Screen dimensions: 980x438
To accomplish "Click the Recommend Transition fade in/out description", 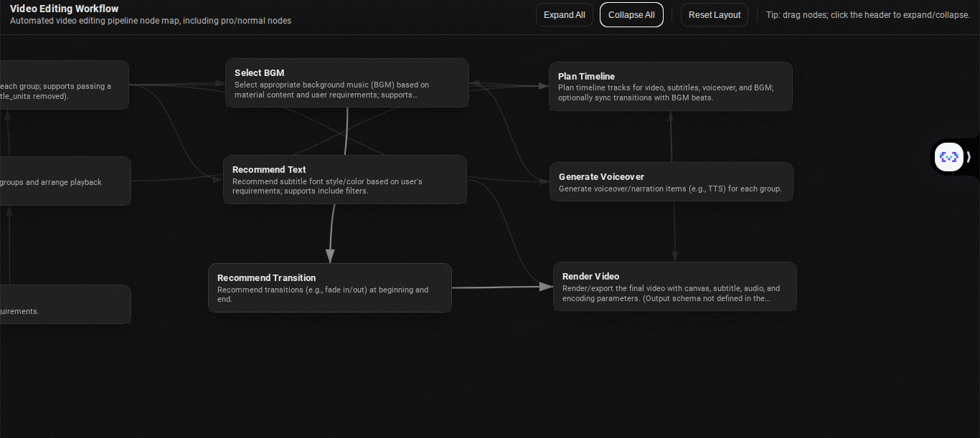I will (x=323, y=295).
